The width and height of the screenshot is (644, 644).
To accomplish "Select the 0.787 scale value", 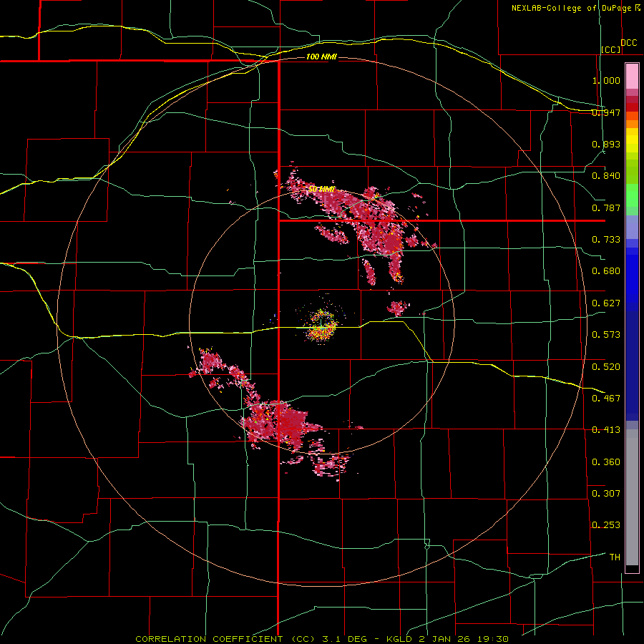I will click(x=606, y=208).
